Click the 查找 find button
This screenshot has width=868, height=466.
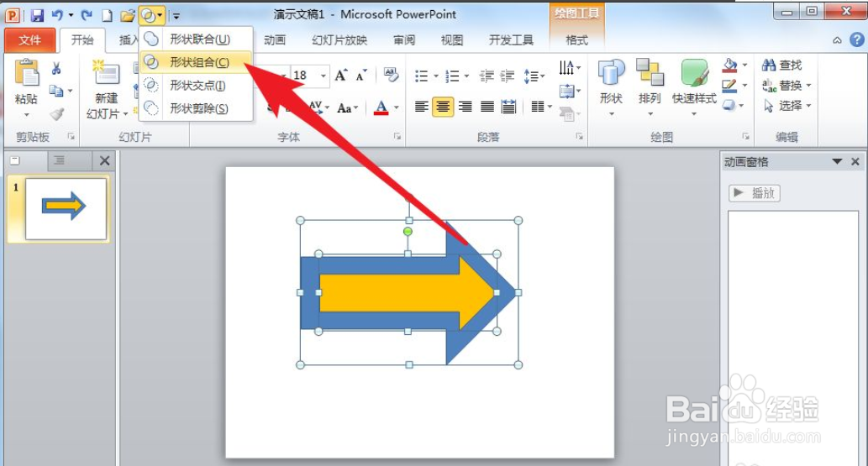[x=781, y=65]
